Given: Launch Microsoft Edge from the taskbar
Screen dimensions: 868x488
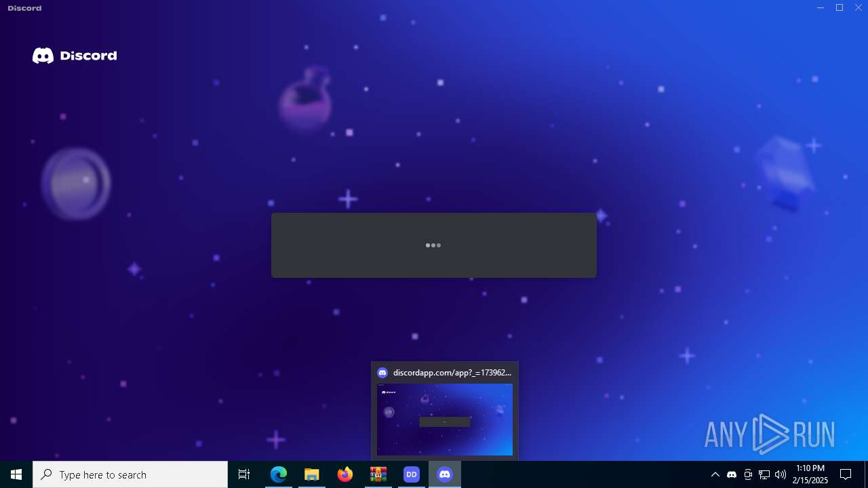Looking at the screenshot, I should [279, 474].
